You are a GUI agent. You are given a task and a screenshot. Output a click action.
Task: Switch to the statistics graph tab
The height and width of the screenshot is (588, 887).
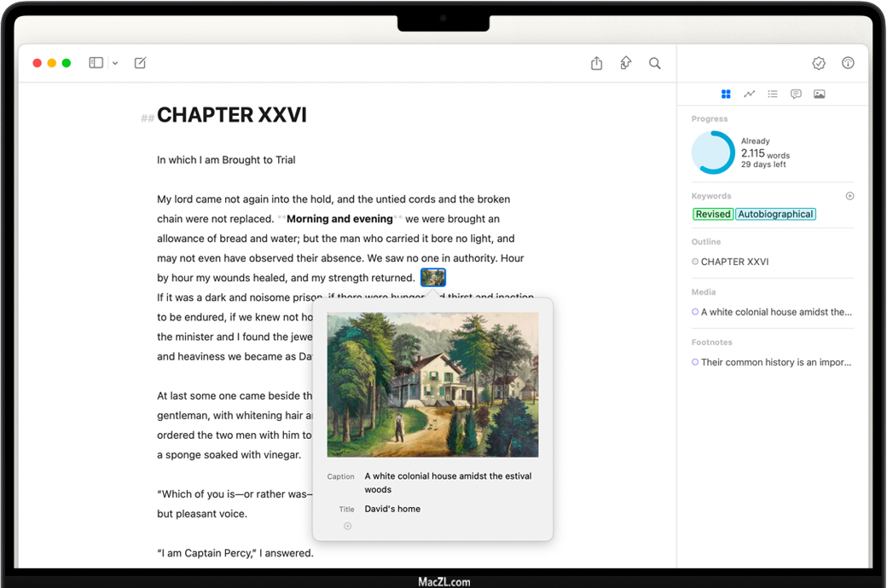click(x=750, y=94)
